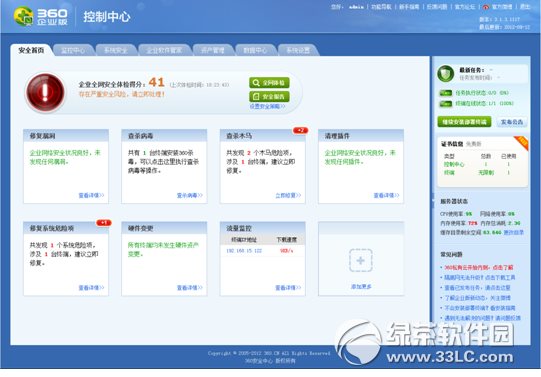Open 查看详情 in 修复漏洞 card
This screenshot has width=541, height=377.
point(91,195)
